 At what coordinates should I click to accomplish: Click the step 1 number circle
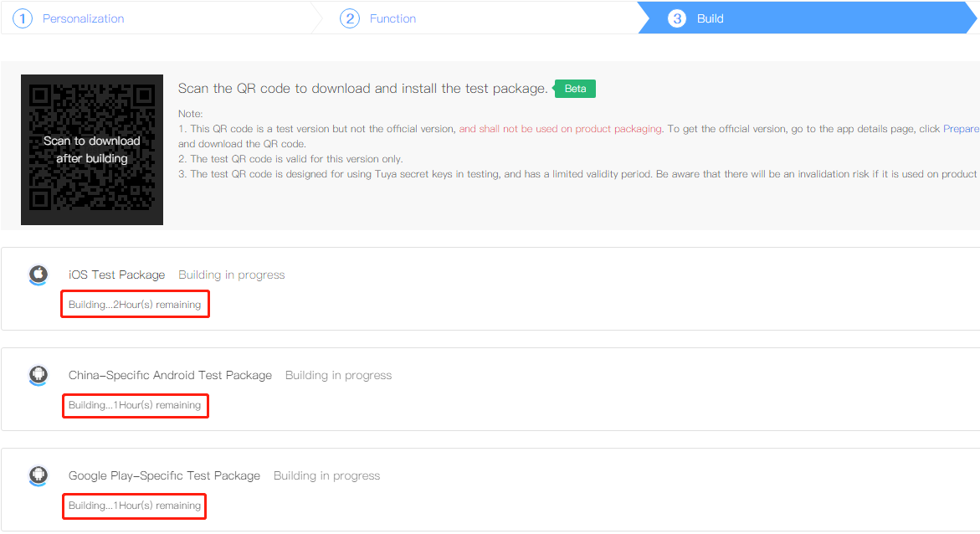coord(23,18)
